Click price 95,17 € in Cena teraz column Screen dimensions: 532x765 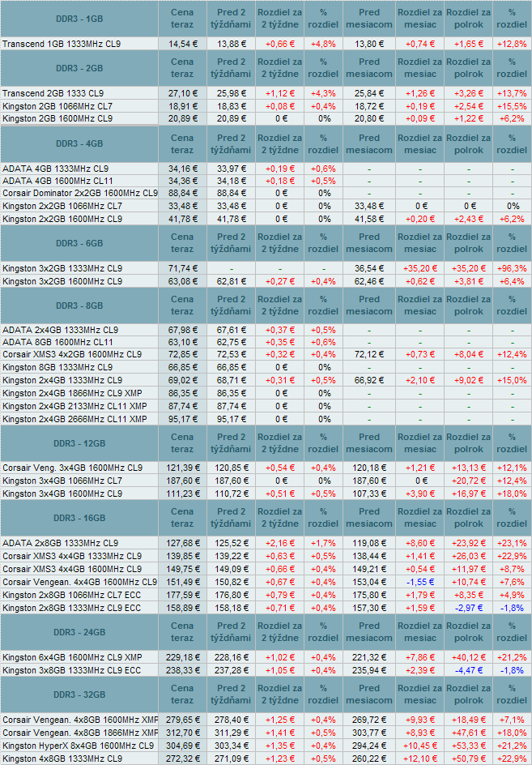click(x=183, y=419)
